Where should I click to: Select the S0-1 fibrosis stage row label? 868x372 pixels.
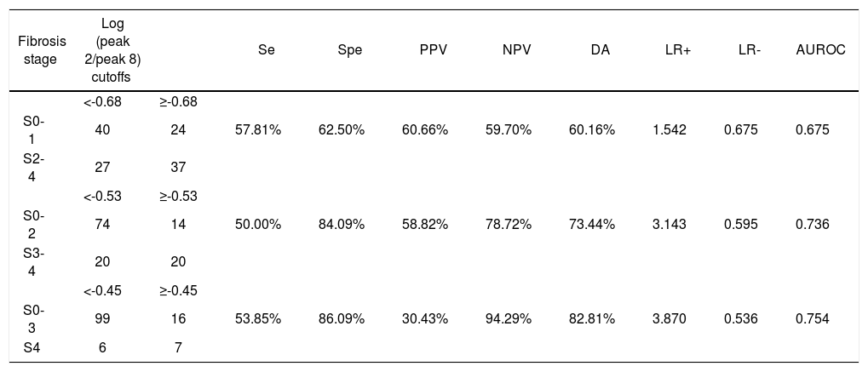(x=33, y=129)
